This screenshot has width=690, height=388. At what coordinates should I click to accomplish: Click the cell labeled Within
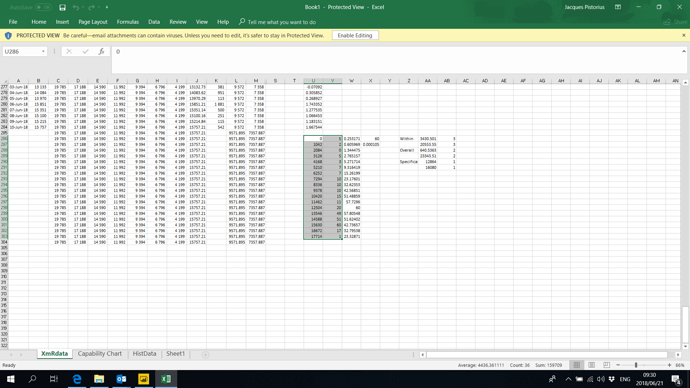tap(408, 139)
